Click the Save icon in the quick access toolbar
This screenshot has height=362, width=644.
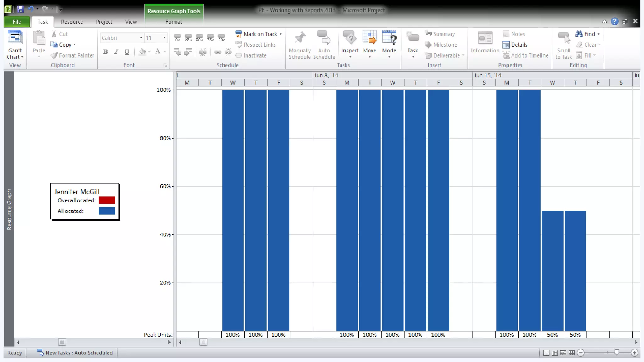[20, 9]
